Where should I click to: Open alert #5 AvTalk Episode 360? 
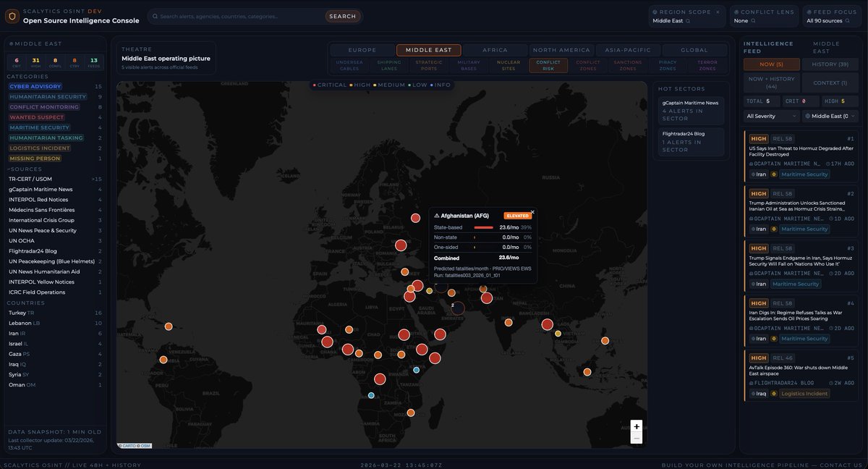[x=801, y=375]
